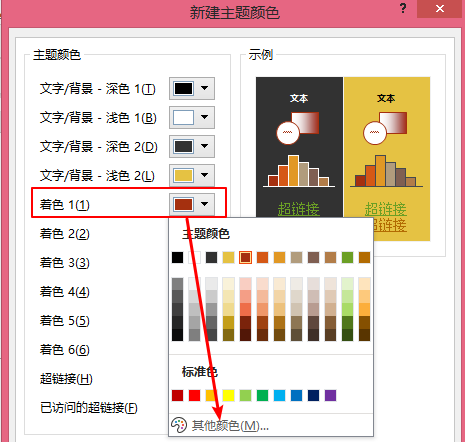Select standard dark blue color swatch
The height and width of the screenshot is (442, 465).
(313, 395)
